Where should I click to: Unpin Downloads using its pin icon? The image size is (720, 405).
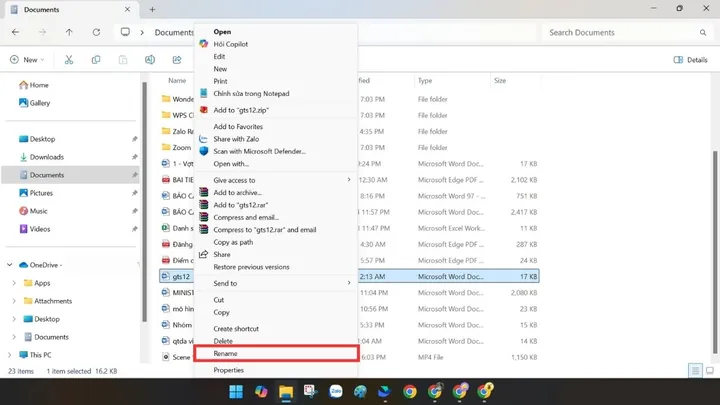134,157
